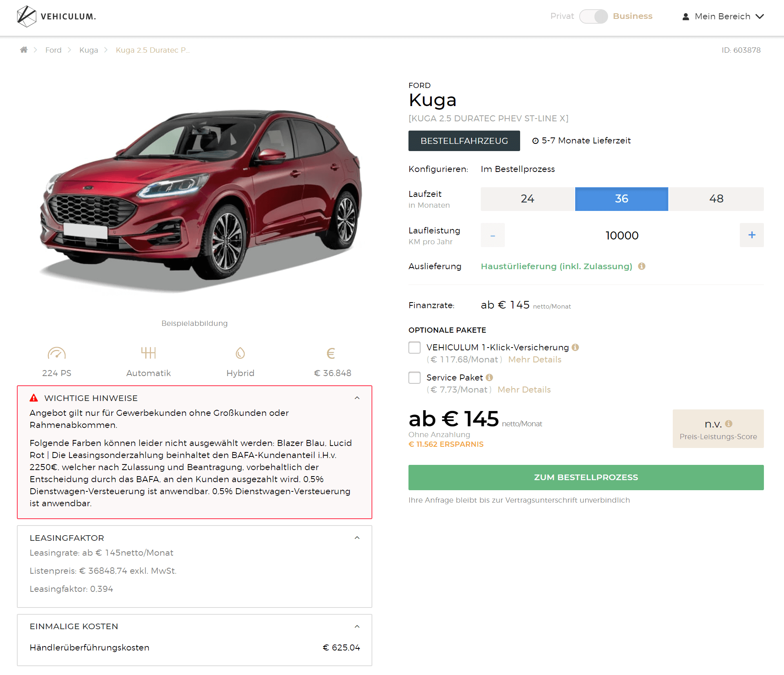The width and height of the screenshot is (784, 675).
Task: Open the Vehiculum logo homepage
Action: (56, 16)
